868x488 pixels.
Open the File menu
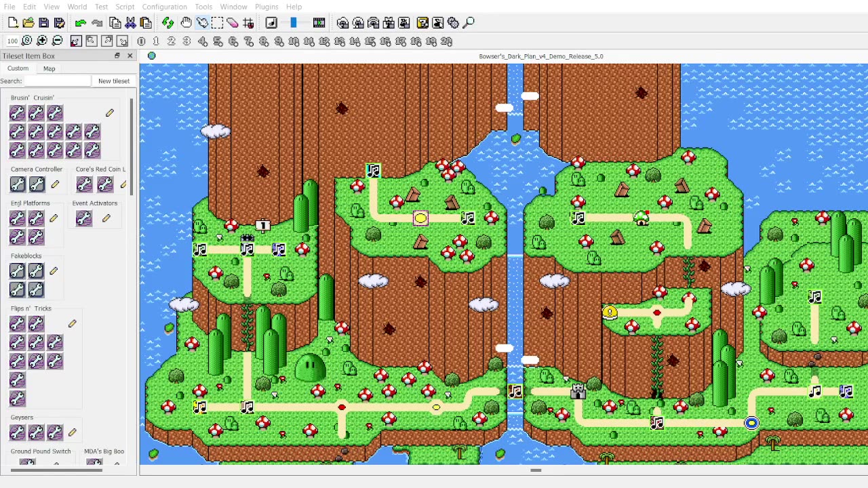point(9,7)
